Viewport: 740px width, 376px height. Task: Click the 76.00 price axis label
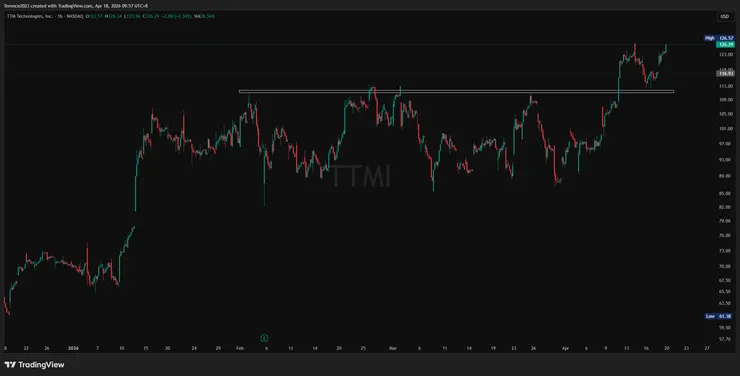pos(726,235)
